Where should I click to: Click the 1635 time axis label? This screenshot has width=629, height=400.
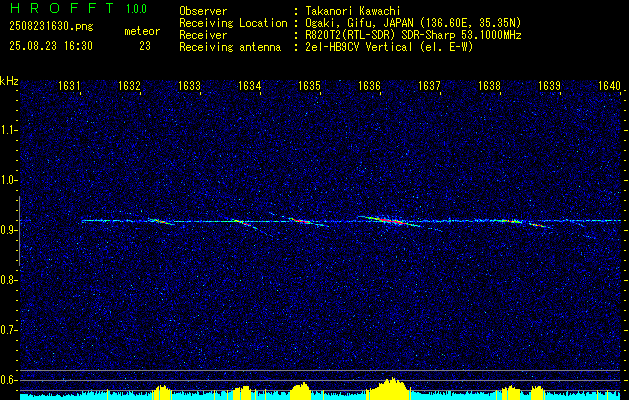pyautogui.click(x=310, y=86)
